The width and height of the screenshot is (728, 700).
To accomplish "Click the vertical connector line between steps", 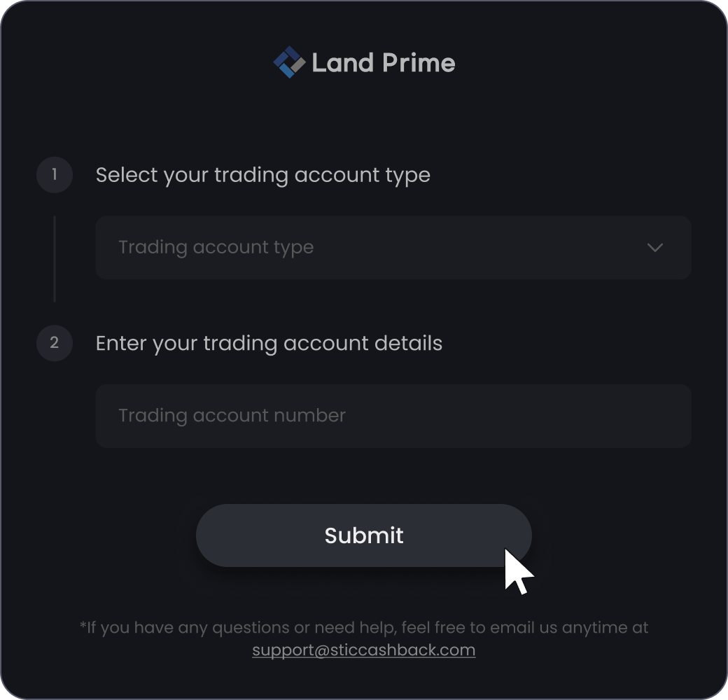I will pyautogui.click(x=55, y=259).
